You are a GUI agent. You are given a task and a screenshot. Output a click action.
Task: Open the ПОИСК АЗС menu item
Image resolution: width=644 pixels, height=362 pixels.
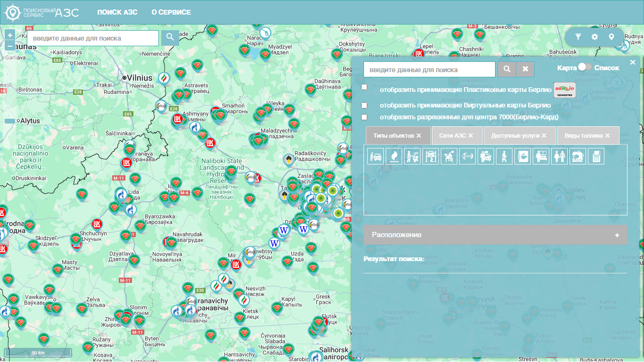pyautogui.click(x=117, y=12)
